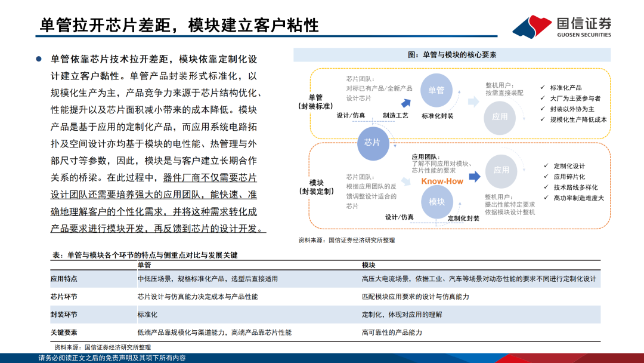The image size is (644, 363).
Task: Click the 应用 circle beside 按需直接装配
Action: point(500,117)
